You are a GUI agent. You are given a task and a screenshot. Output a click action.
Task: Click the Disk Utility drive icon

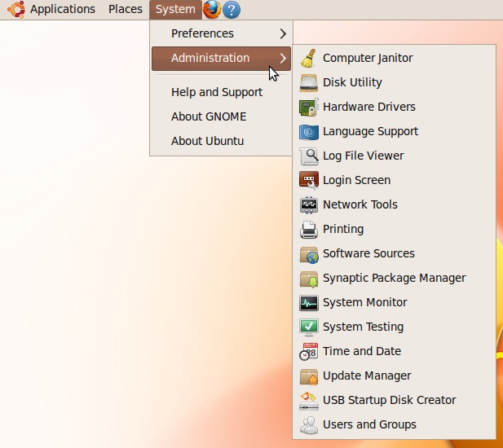[309, 83]
